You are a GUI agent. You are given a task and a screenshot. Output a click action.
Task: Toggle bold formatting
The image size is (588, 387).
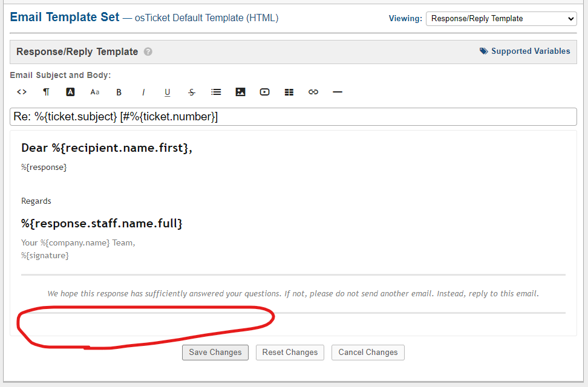point(119,92)
